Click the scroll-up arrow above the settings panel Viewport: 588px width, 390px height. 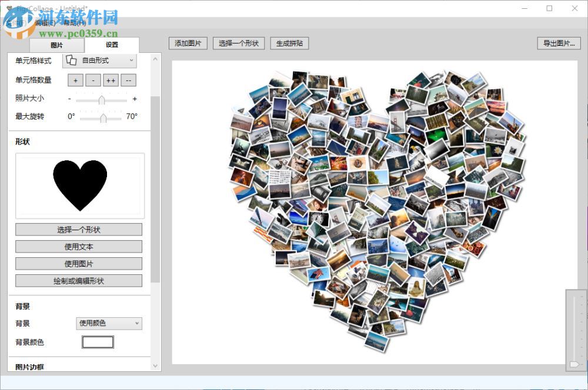point(155,58)
